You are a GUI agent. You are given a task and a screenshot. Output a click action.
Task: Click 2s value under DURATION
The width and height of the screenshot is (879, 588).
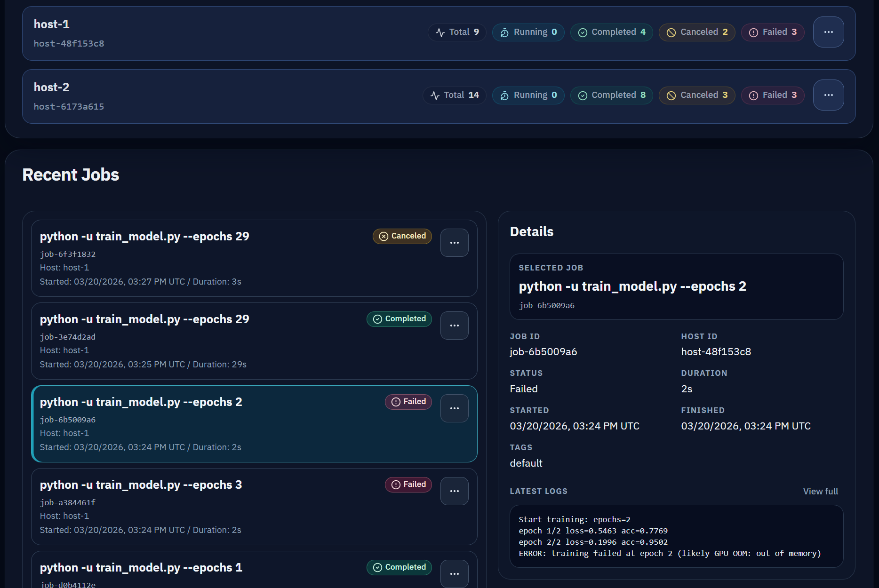click(x=687, y=389)
